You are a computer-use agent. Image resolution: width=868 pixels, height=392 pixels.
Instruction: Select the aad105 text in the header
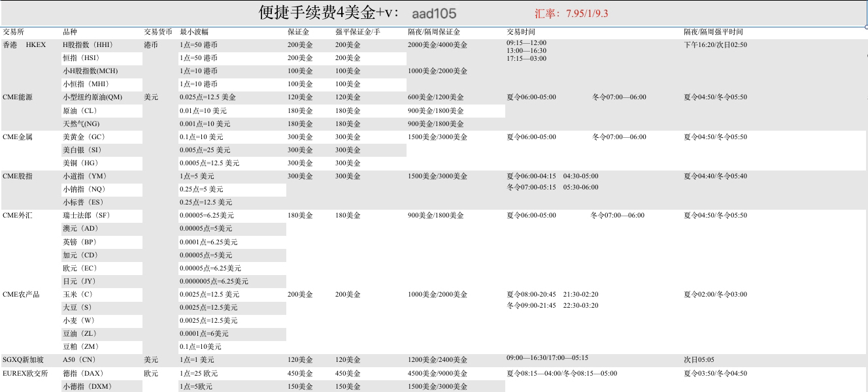pos(434,13)
